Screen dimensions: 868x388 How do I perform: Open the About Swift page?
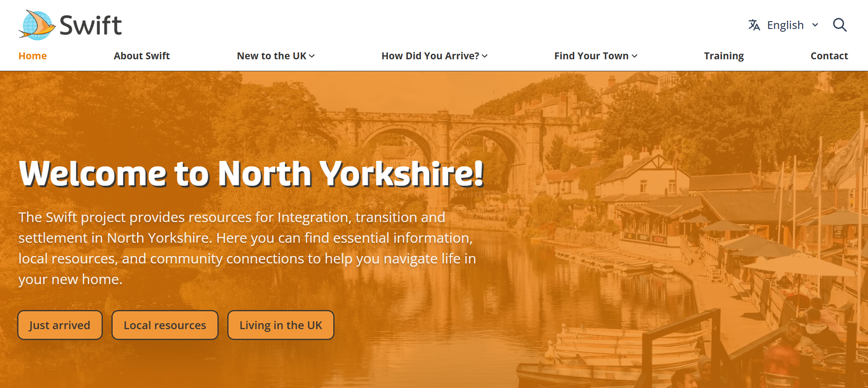[x=142, y=56]
